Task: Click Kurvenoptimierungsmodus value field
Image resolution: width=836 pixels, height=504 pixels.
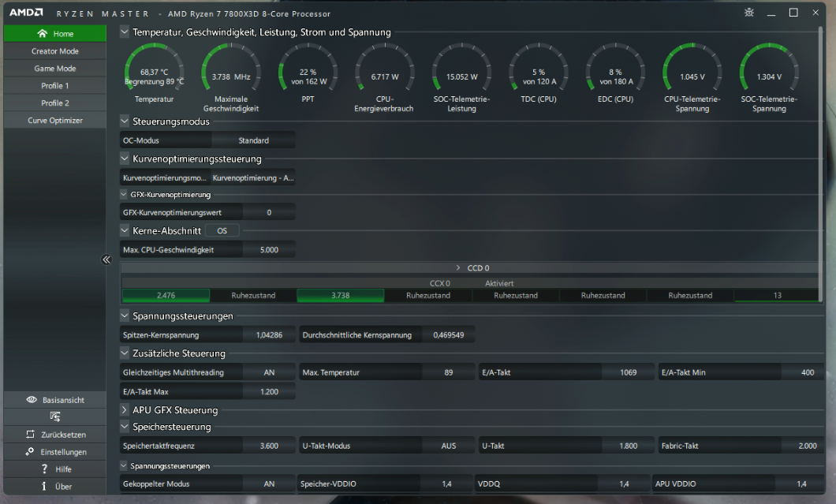Action: click(x=253, y=177)
